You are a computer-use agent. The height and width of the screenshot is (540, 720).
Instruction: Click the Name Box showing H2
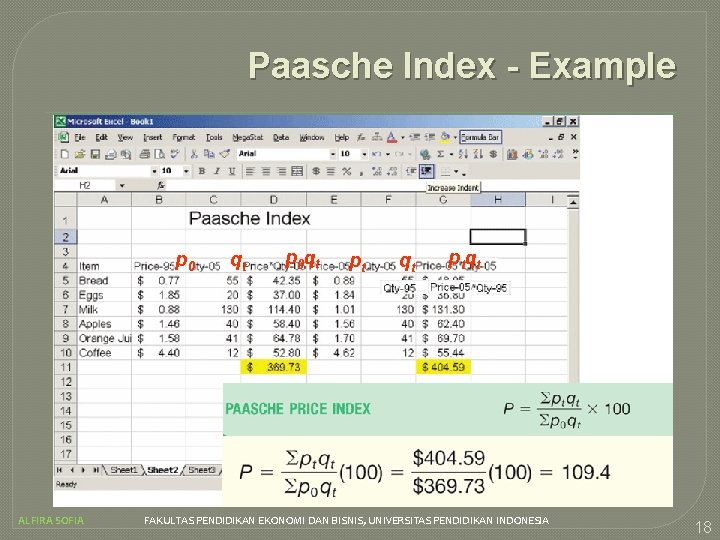(x=85, y=186)
